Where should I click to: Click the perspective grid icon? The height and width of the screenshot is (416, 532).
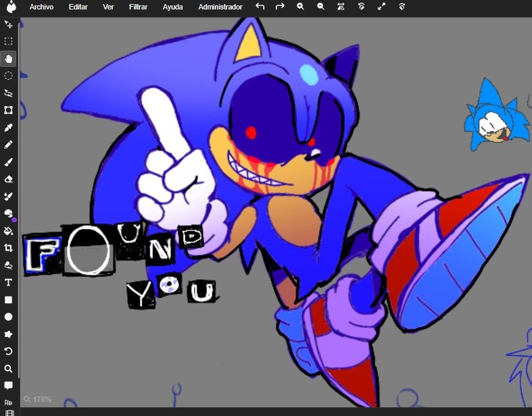tap(9, 402)
